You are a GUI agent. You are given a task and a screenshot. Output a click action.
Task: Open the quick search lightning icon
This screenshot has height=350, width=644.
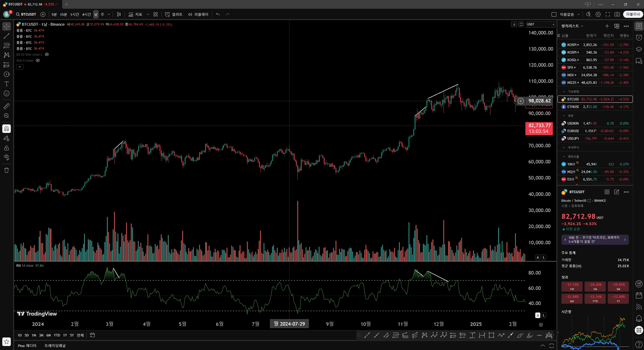(589, 14)
